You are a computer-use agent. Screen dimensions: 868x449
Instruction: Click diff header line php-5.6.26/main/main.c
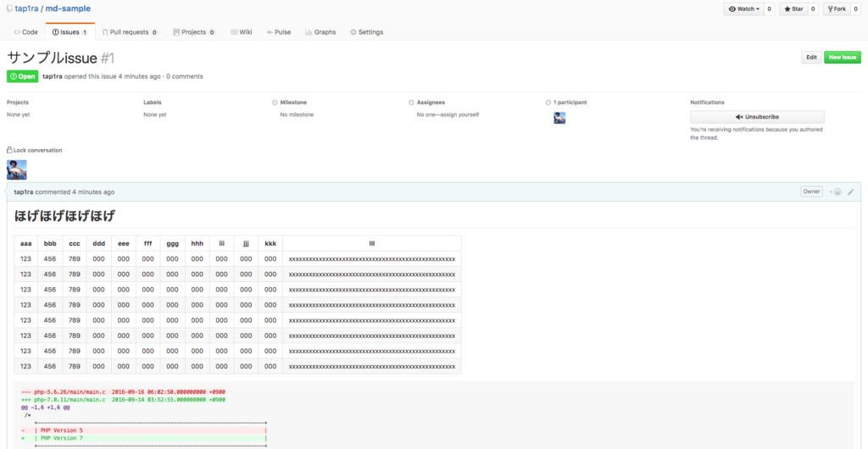[x=123, y=391]
